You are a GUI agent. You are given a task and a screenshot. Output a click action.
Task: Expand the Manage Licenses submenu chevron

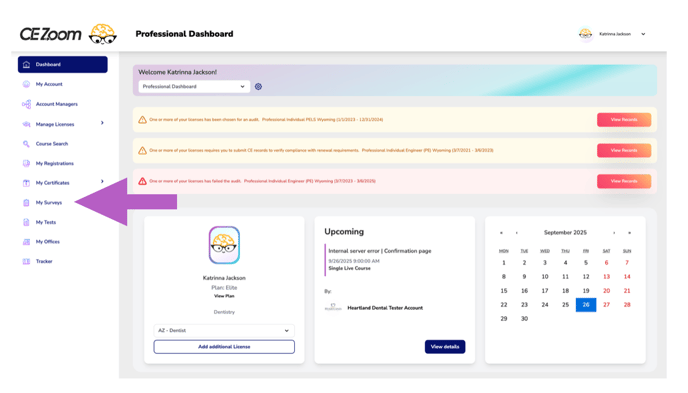[x=102, y=123]
